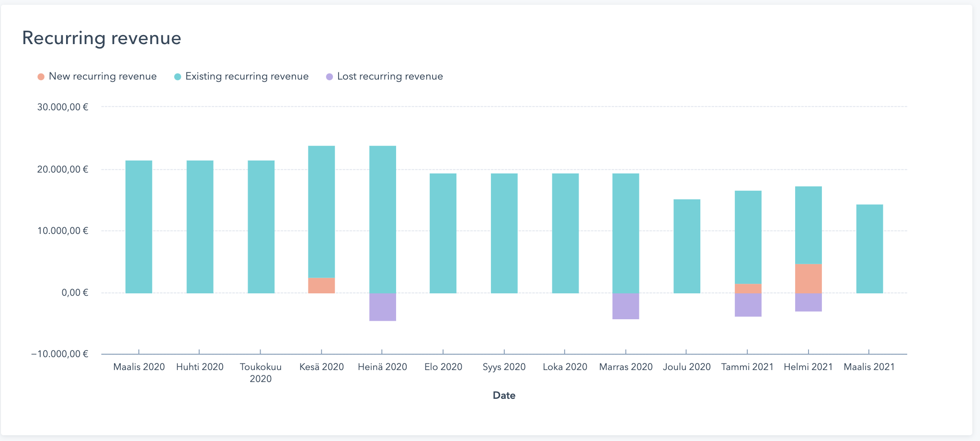Viewport: 980px width, 441px height.
Task: Toggle the Existing recurring revenue legend item
Action: [x=246, y=76]
